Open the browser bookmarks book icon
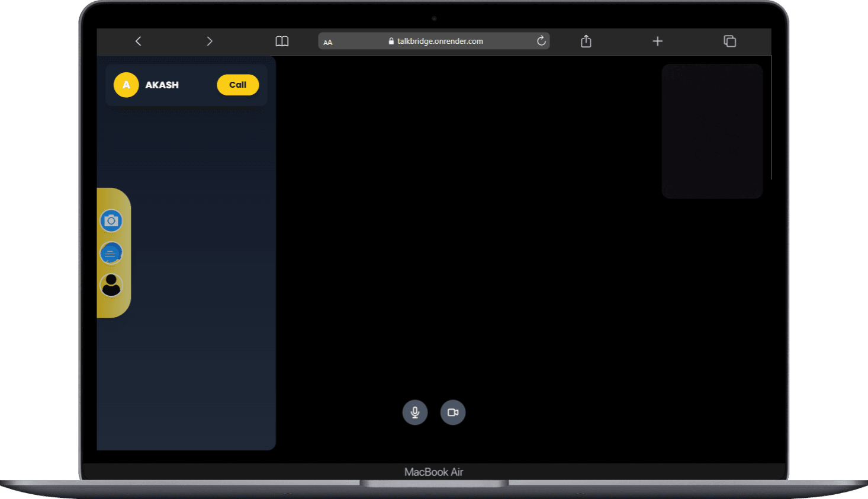Screen dimensions: 868x499 [x=282, y=41]
